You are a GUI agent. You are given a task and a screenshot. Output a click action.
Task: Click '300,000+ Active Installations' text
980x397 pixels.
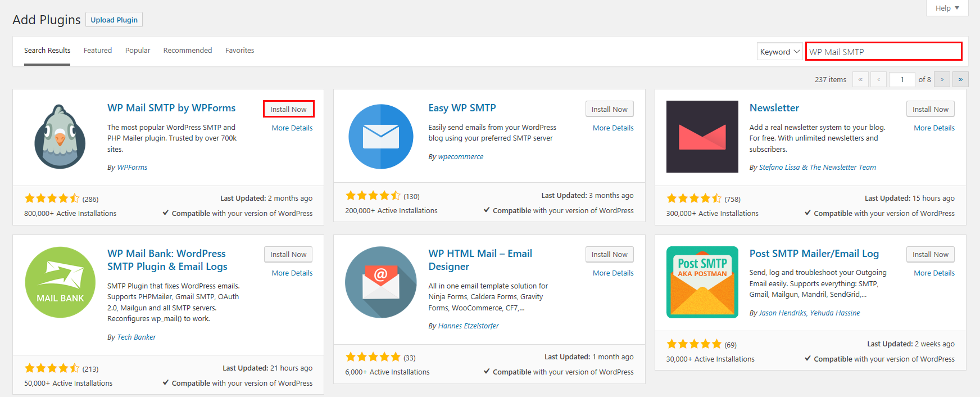tap(713, 214)
